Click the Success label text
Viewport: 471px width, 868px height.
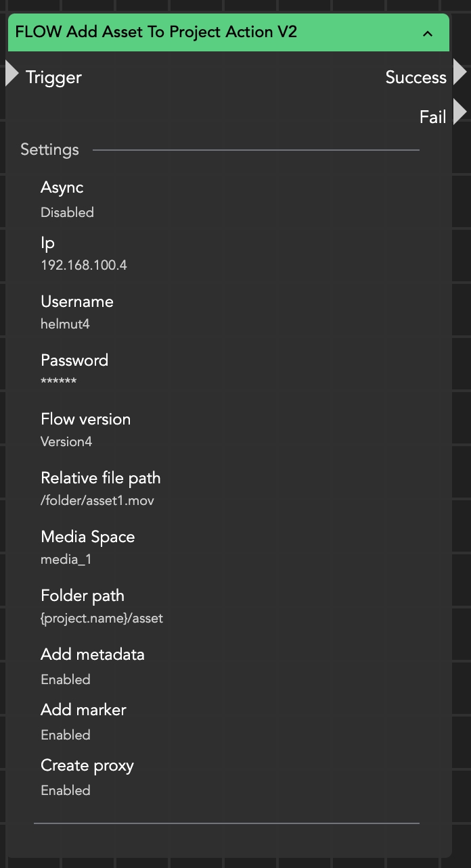click(x=416, y=78)
